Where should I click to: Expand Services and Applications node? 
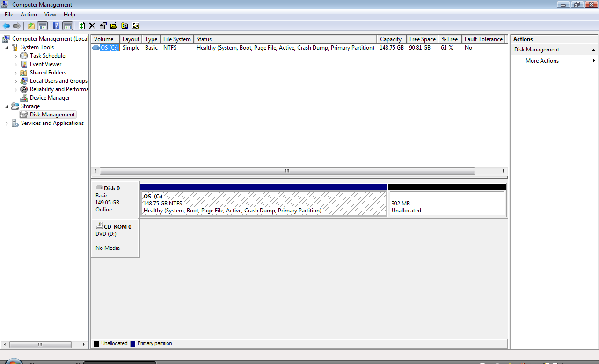click(x=7, y=124)
